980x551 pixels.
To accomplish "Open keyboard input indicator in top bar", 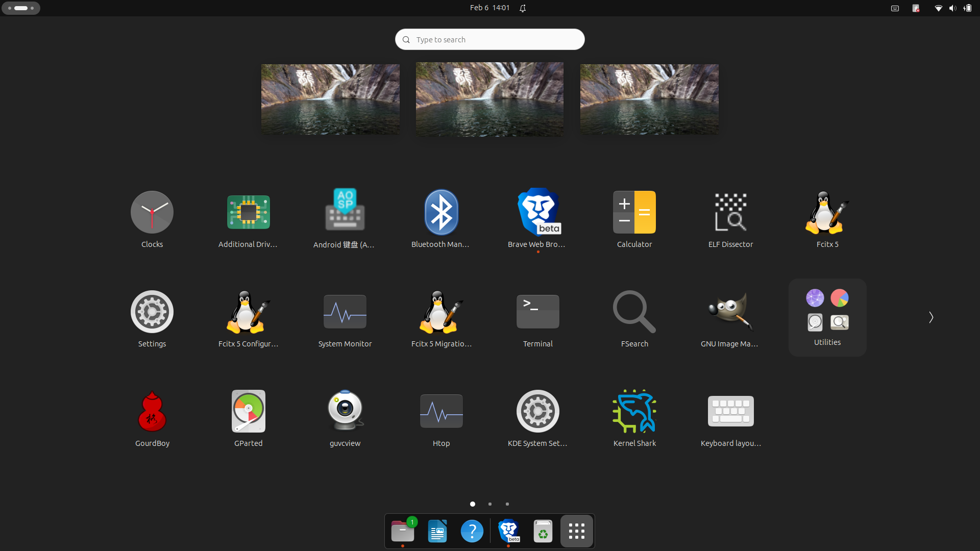I will pos(895,8).
